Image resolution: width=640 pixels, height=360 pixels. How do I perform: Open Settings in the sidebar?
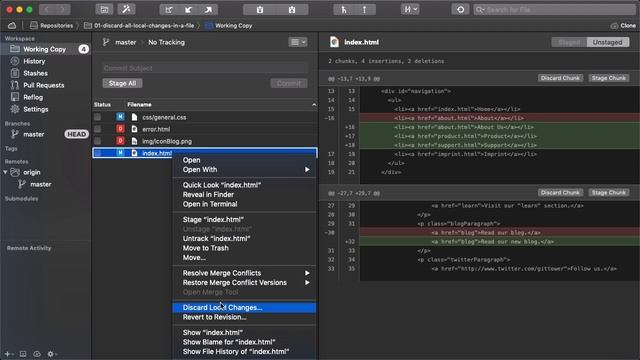coord(36,109)
